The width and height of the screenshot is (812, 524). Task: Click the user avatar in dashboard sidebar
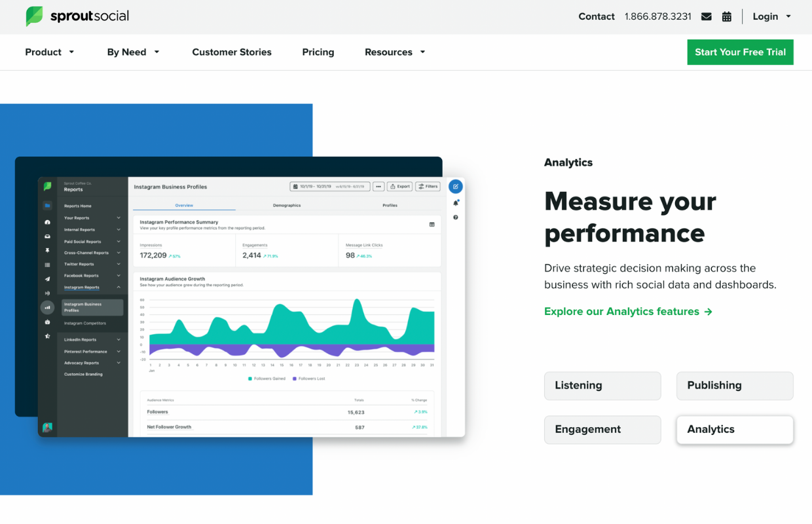47,427
